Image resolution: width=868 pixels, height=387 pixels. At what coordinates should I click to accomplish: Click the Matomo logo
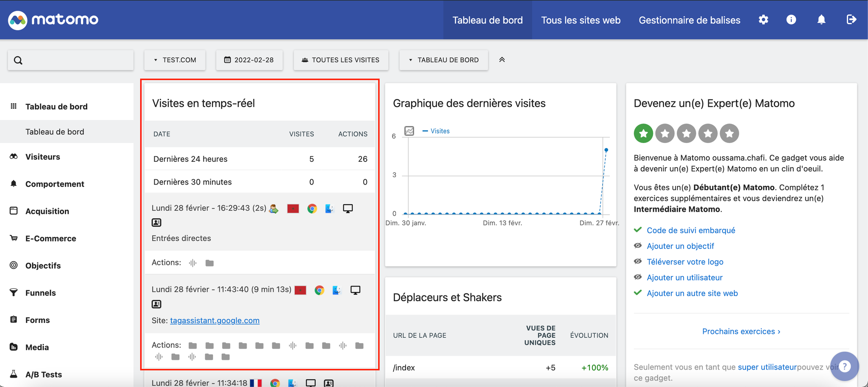point(53,20)
